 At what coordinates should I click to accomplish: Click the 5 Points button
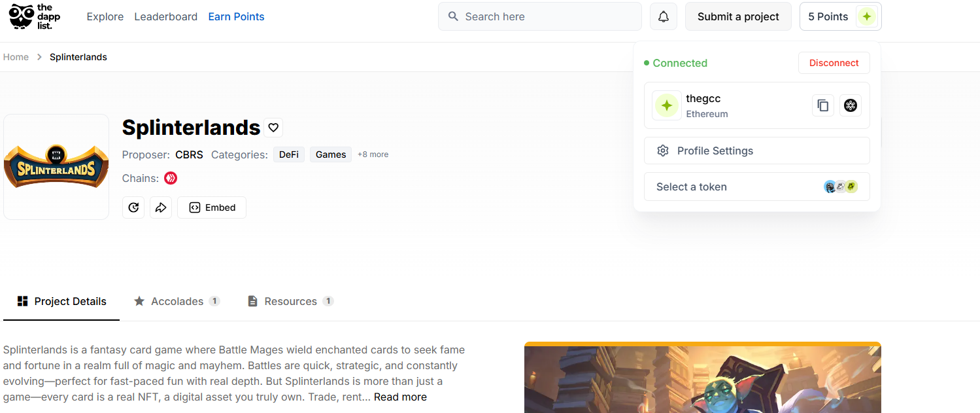click(840, 16)
